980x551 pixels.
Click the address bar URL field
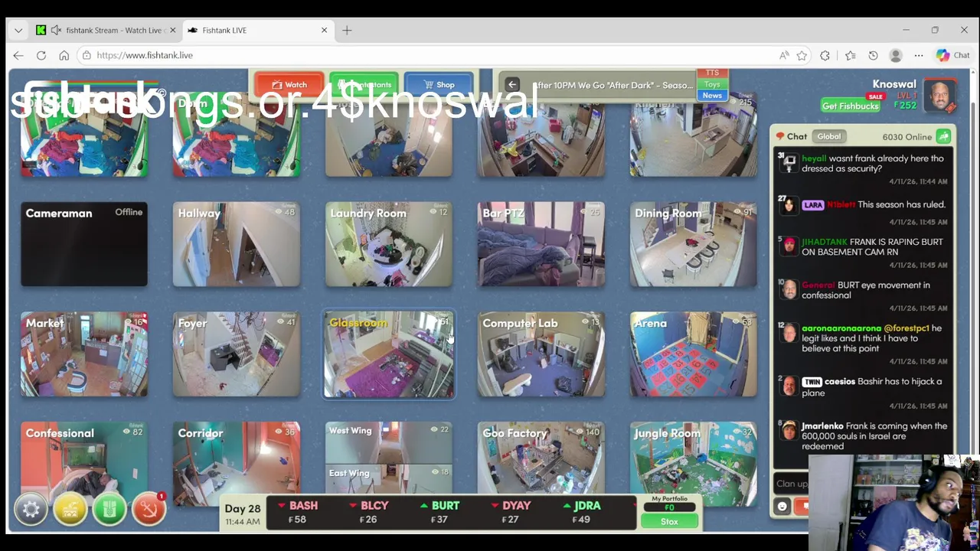pos(429,55)
